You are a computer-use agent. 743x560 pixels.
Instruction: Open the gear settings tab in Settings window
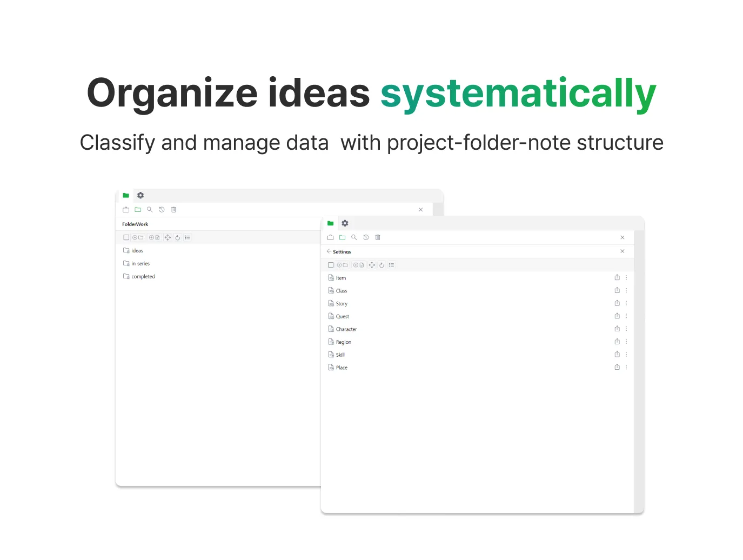pos(345,223)
